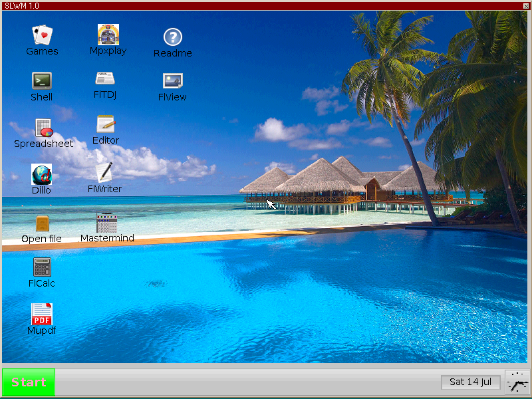Image resolution: width=532 pixels, height=399 pixels.
Task: Click the SLWM 1.0 title bar
Action: [266, 5]
